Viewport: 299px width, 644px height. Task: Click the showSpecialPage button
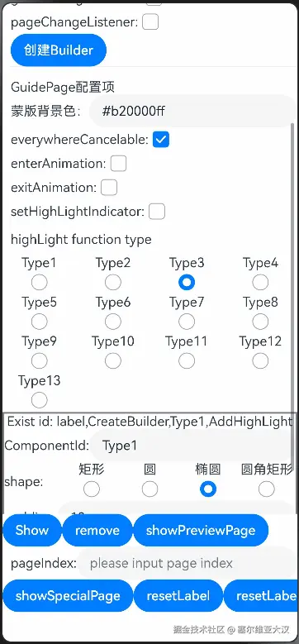click(x=68, y=595)
